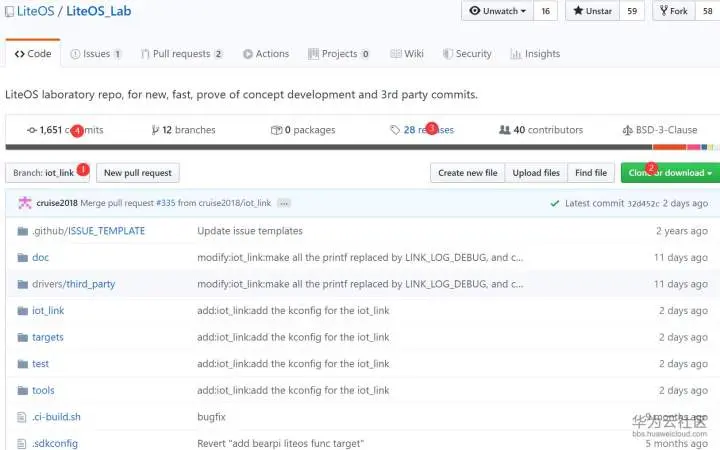This screenshot has width=720, height=450.
Task: Click the tools folder icon
Action: pos(22,391)
